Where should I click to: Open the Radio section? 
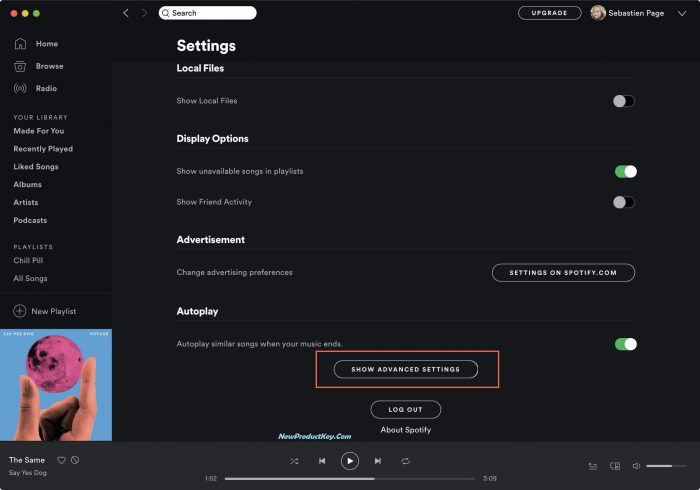pyautogui.click(x=20, y=88)
